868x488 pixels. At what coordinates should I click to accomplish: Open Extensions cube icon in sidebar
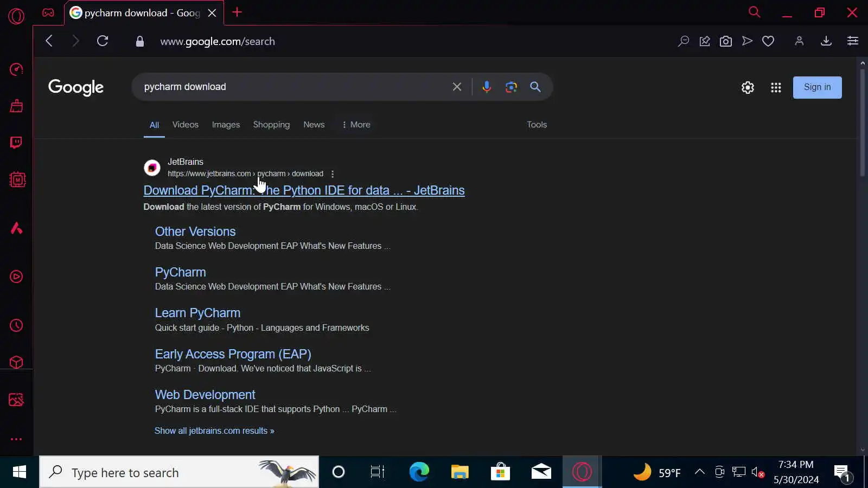[16, 362]
